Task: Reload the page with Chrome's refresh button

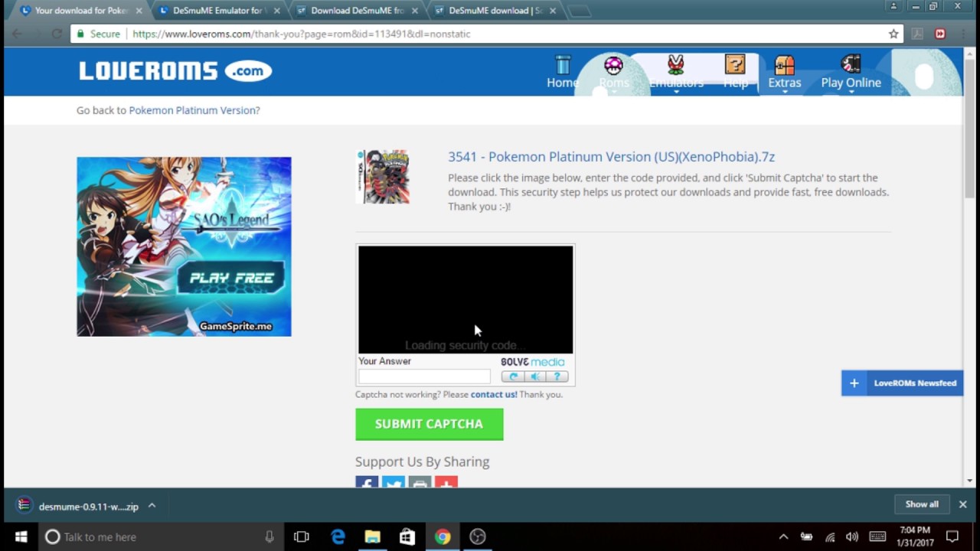Action: tap(57, 34)
